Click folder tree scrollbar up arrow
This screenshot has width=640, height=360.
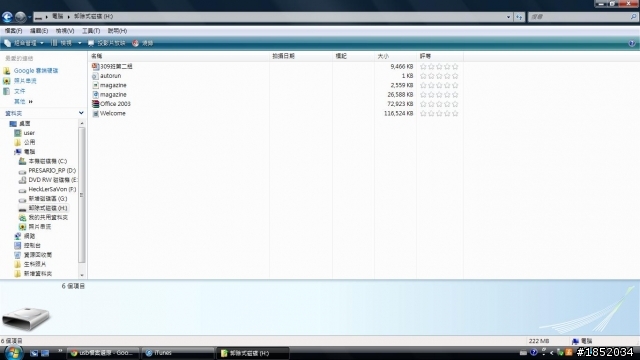(x=82, y=123)
